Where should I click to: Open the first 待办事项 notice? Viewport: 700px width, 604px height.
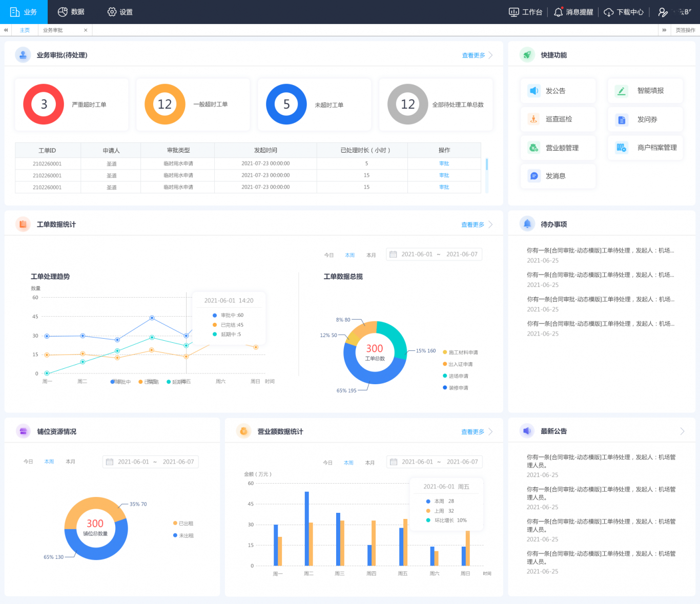pyautogui.click(x=601, y=255)
